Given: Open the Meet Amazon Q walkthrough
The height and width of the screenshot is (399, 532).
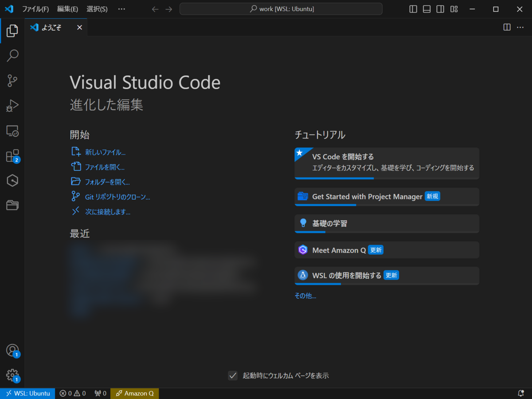Looking at the screenshot, I should point(387,250).
